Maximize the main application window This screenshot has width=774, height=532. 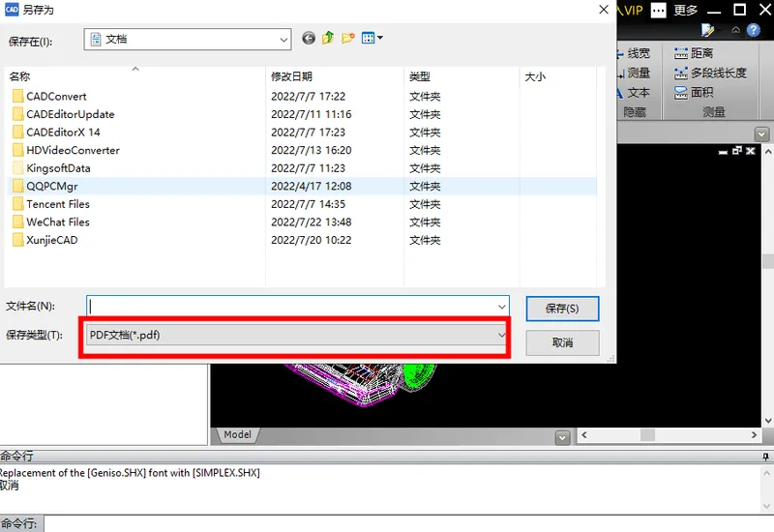point(739,10)
